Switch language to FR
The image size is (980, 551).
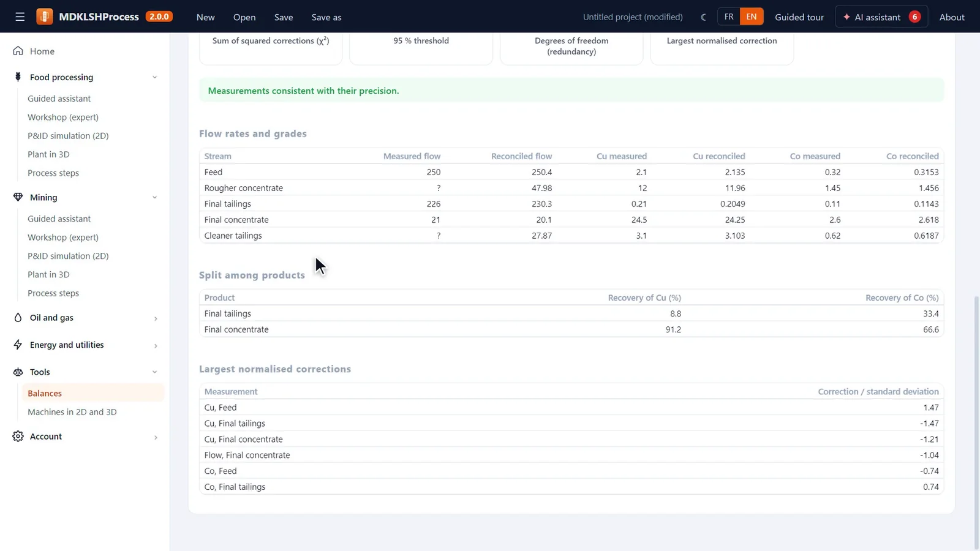tap(729, 17)
